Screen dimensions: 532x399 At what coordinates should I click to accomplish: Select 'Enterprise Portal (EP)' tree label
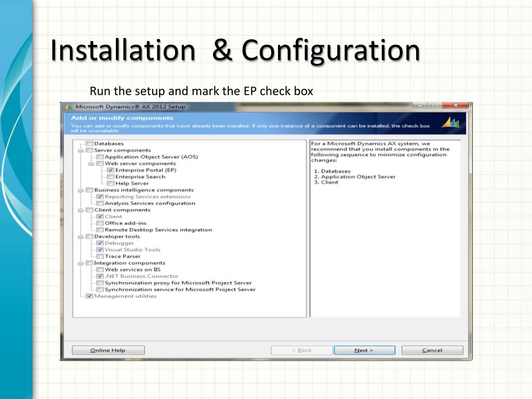click(146, 170)
